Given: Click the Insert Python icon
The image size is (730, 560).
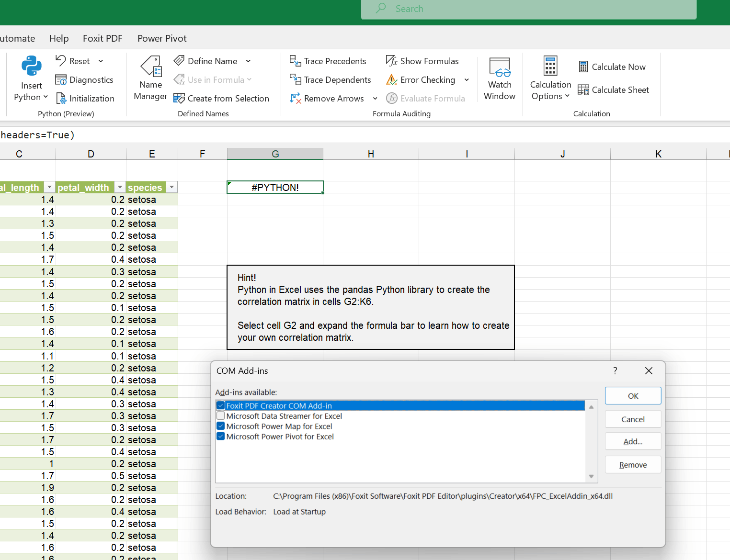Looking at the screenshot, I should point(31,67).
